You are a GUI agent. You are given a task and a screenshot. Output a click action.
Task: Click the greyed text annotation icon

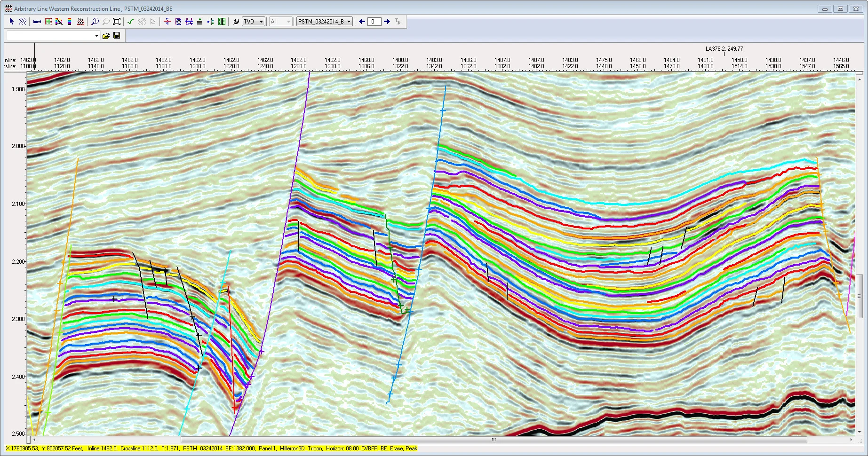coord(398,22)
